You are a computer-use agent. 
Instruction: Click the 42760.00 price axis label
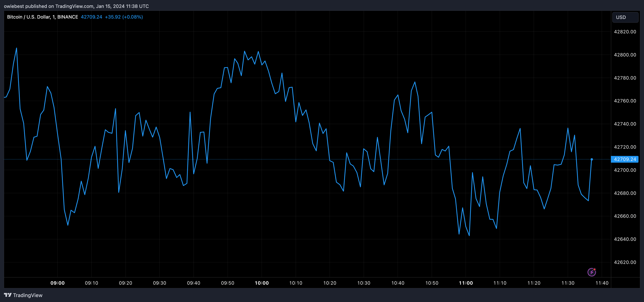(625, 101)
